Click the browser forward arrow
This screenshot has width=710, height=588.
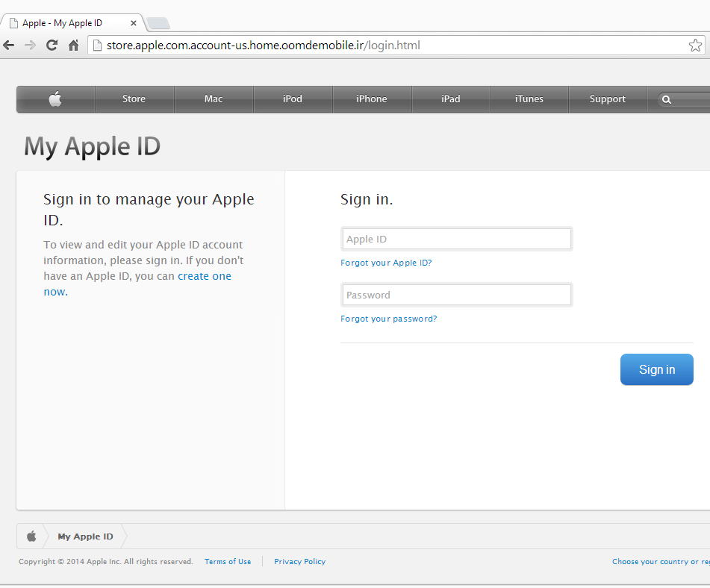(30, 46)
